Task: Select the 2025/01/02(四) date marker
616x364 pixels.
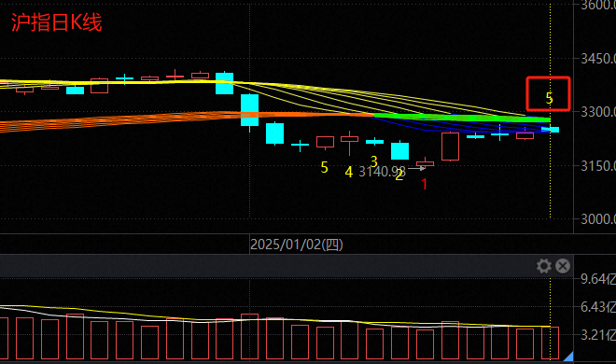Action: pos(297,245)
